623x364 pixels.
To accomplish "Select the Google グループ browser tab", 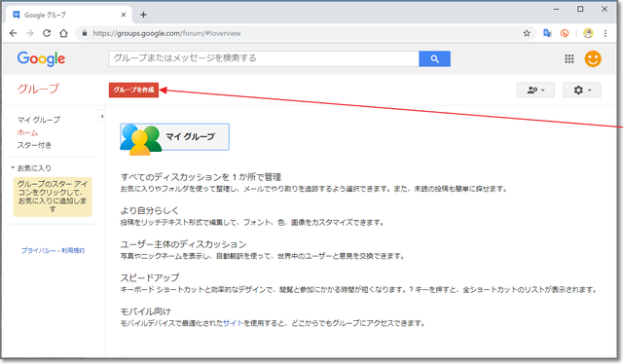I will pos(68,15).
